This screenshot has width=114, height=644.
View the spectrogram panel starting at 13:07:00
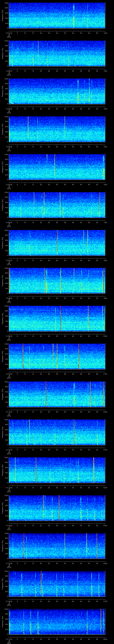click(x=57, y=243)
